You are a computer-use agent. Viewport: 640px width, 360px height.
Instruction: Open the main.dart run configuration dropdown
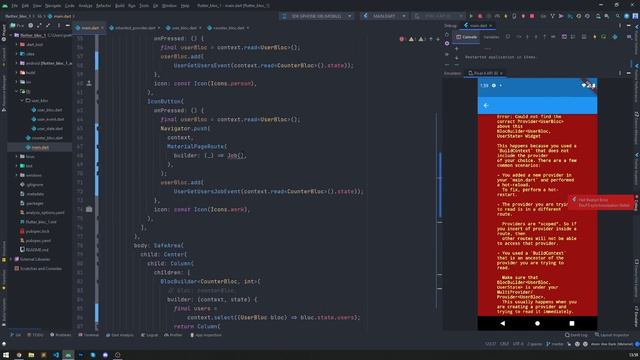coord(384,16)
